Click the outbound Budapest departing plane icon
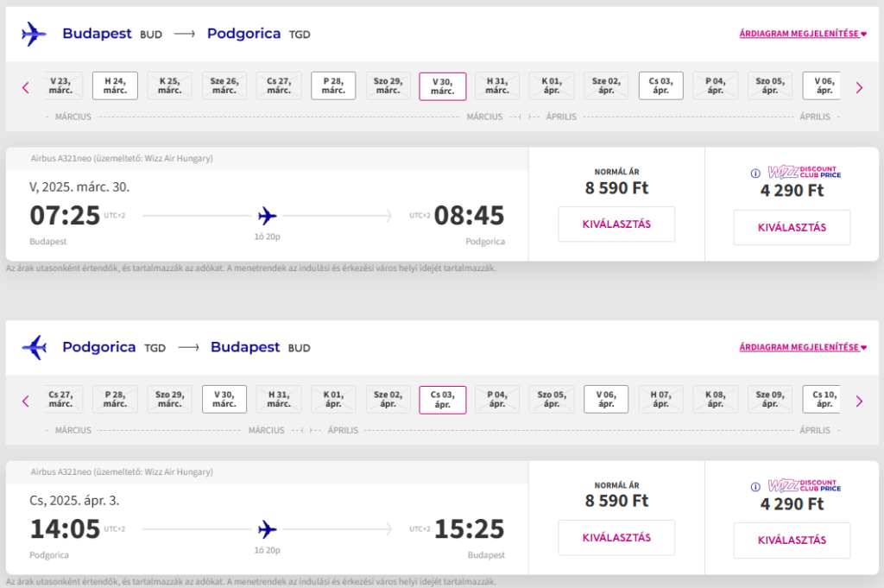This screenshot has width=884, height=588. point(34,34)
